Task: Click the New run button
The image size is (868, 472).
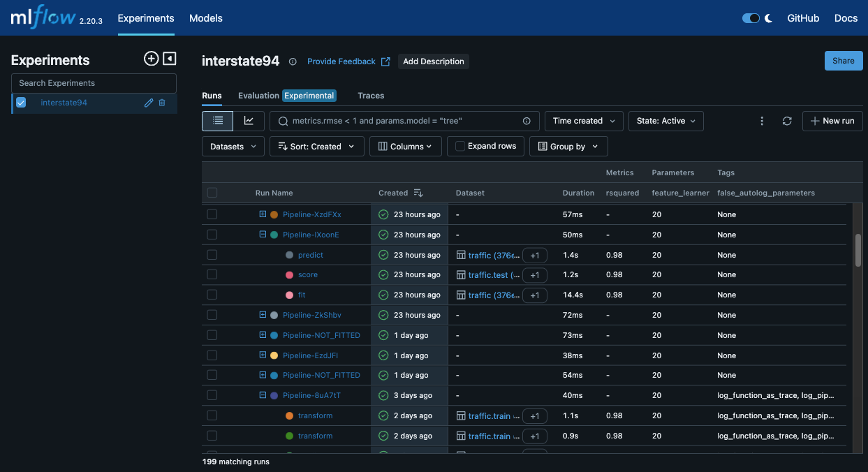Action: pyautogui.click(x=832, y=121)
